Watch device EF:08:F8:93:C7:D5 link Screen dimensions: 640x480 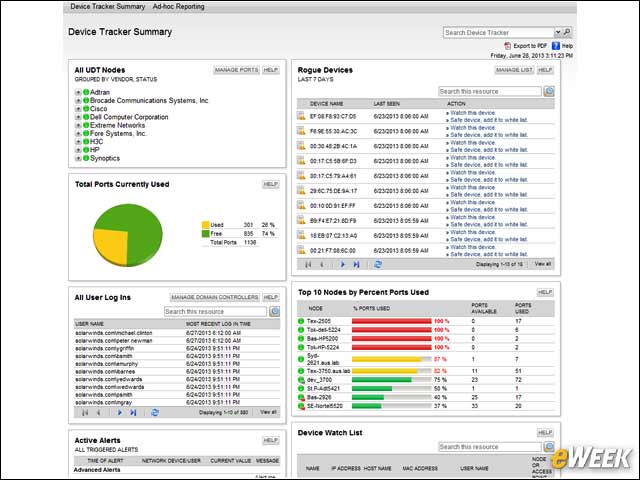(x=473, y=113)
